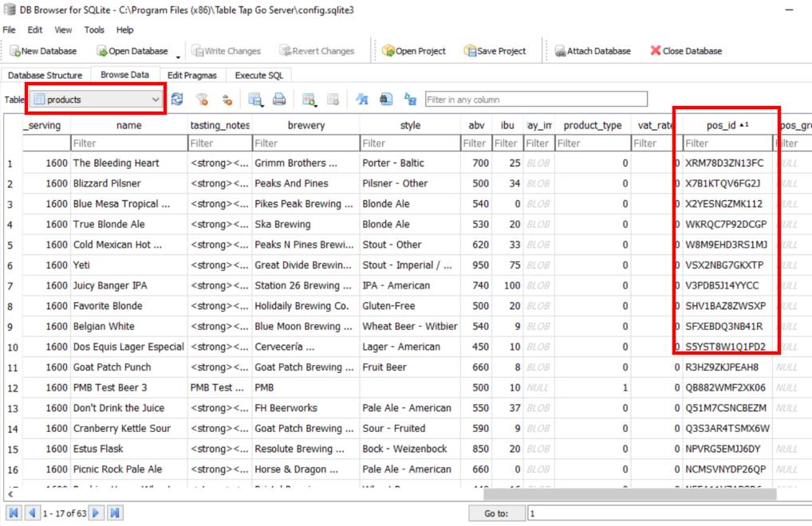Click Open Database toolbar button

[x=132, y=51]
